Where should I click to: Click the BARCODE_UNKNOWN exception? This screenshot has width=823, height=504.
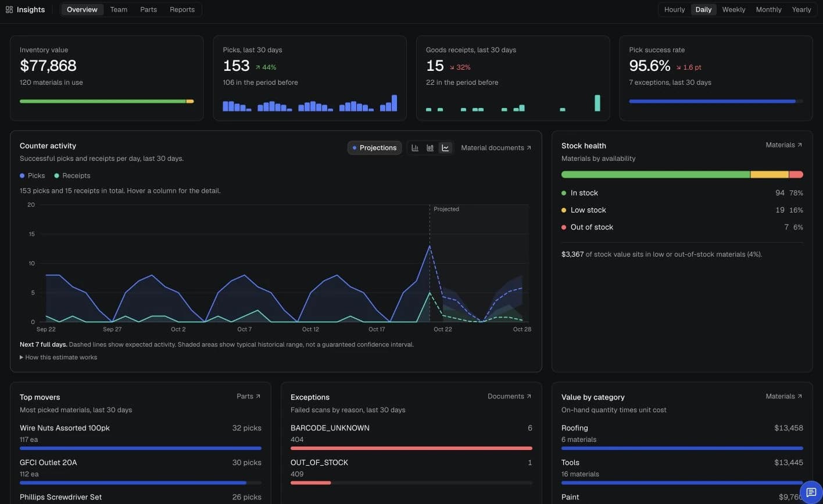tap(412, 438)
